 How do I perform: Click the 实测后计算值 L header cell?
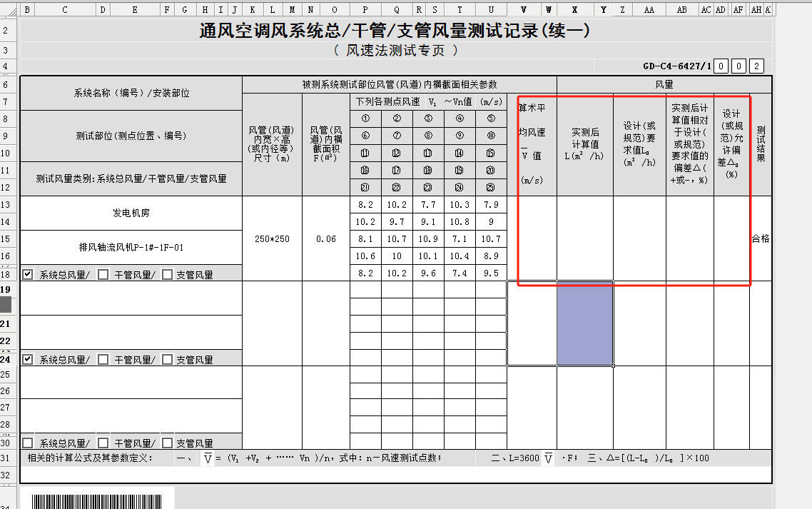click(x=585, y=144)
